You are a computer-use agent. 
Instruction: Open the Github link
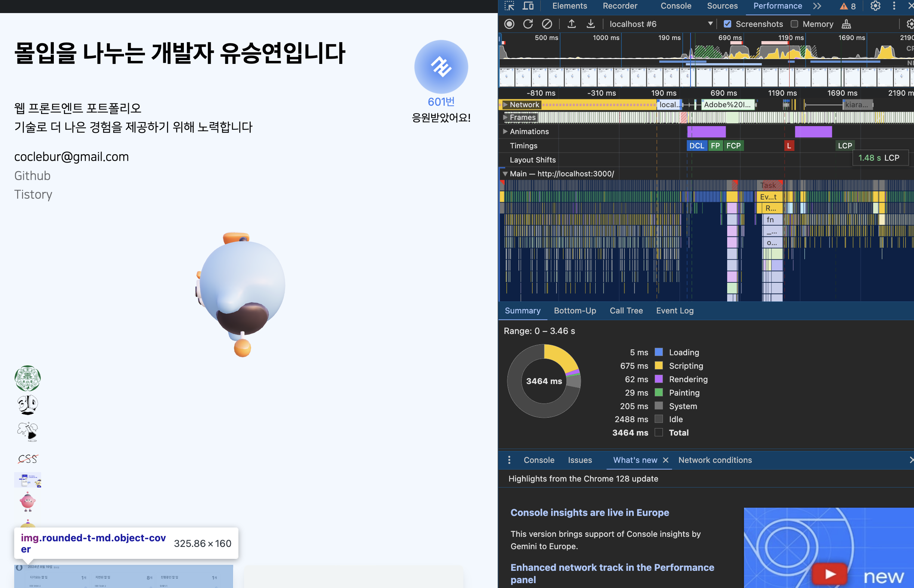(33, 176)
